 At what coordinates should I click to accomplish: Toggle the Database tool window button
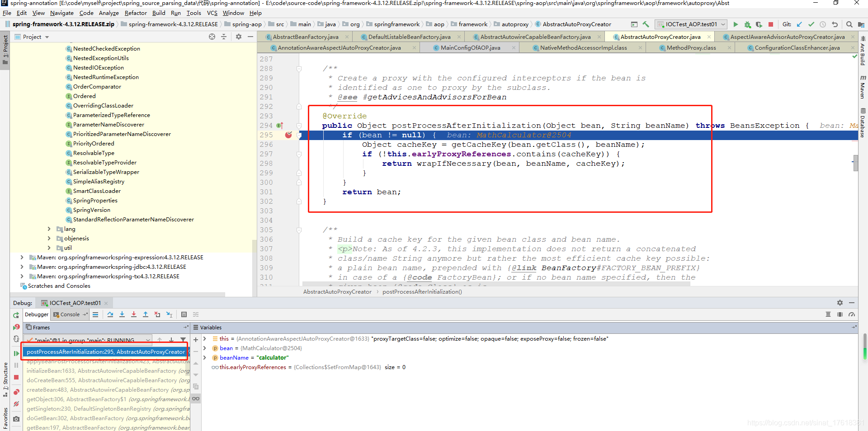863,123
